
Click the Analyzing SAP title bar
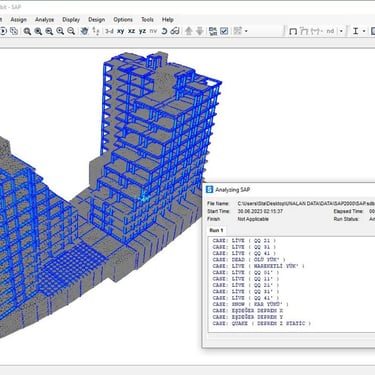289,190
